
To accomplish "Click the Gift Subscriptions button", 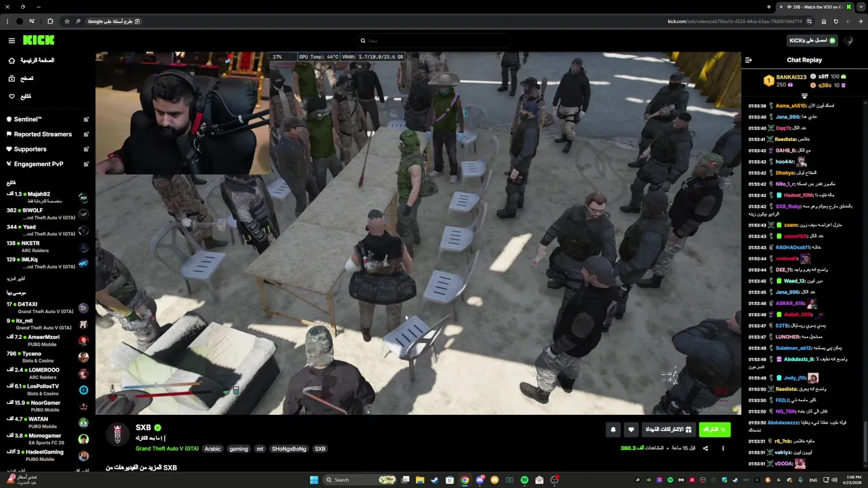I will coord(669,430).
